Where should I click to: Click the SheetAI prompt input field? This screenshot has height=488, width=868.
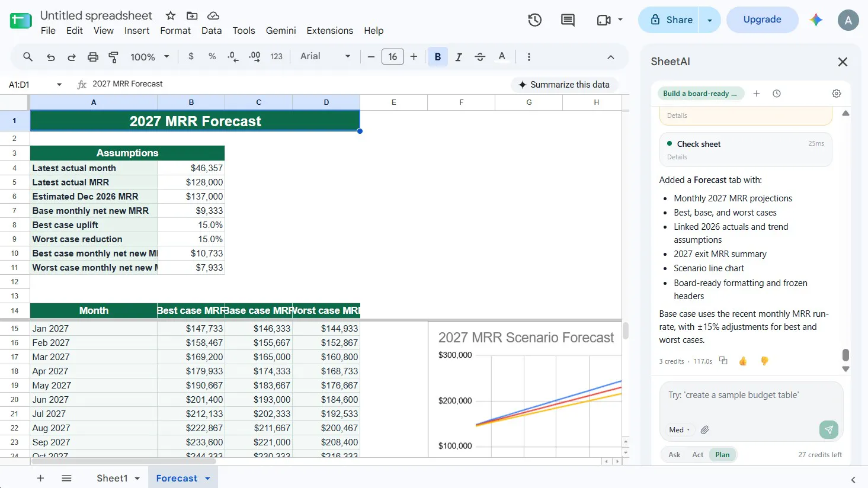(751, 396)
